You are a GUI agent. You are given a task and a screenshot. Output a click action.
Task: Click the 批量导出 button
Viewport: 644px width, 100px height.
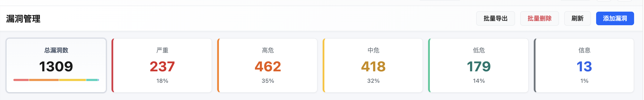495,19
